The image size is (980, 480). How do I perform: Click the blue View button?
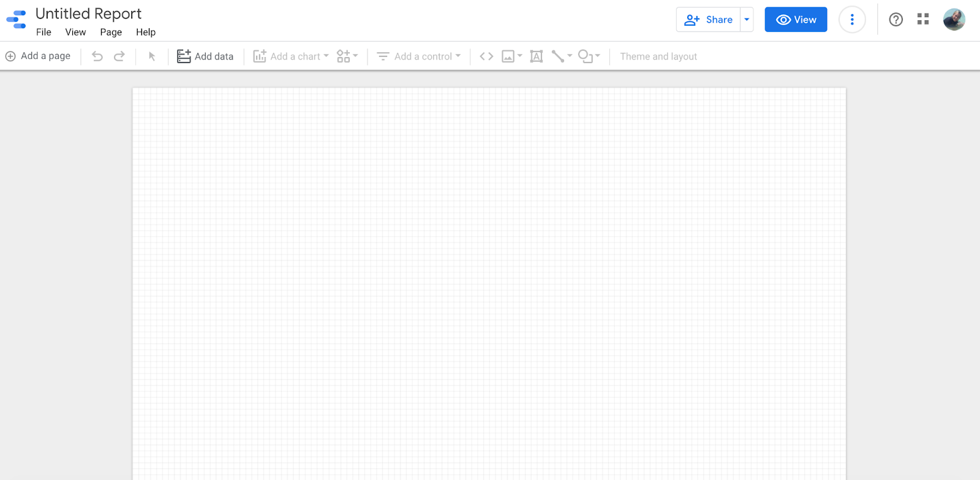point(796,20)
